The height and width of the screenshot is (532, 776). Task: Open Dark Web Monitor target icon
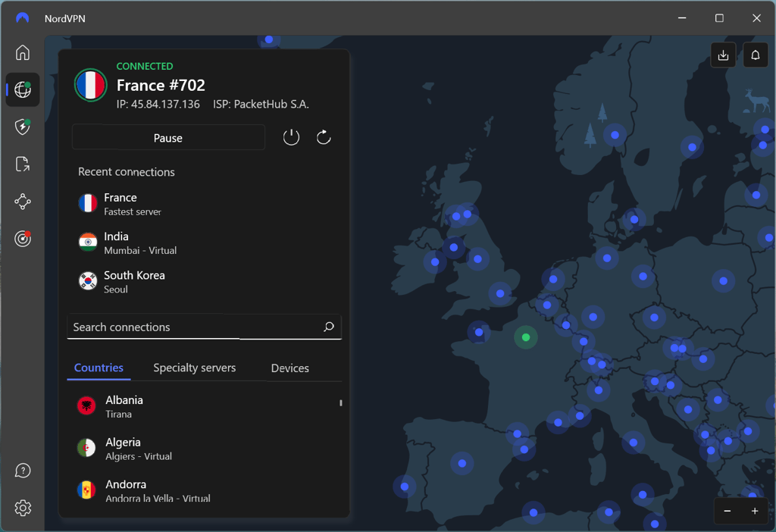pyautogui.click(x=23, y=239)
